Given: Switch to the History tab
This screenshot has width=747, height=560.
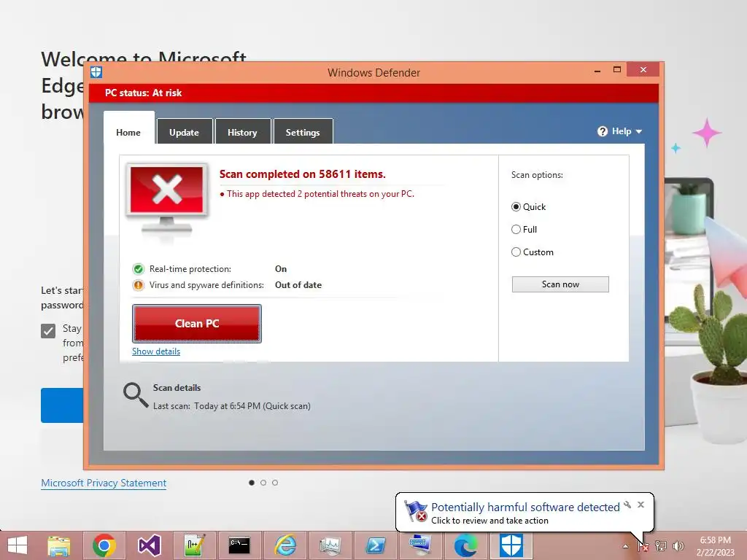Looking at the screenshot, I should (x=242, y=131).
